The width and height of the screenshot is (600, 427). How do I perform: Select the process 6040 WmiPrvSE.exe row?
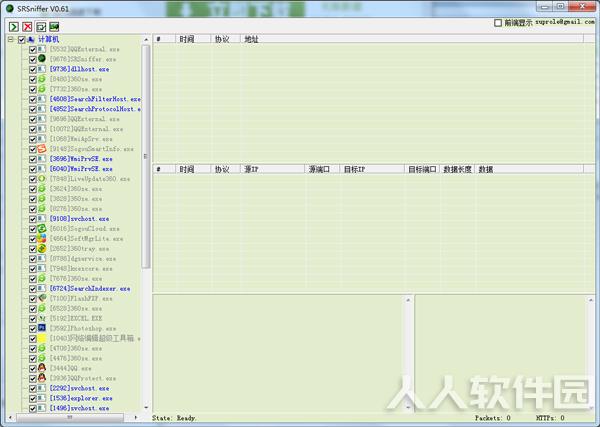click(x=81, y=169)
